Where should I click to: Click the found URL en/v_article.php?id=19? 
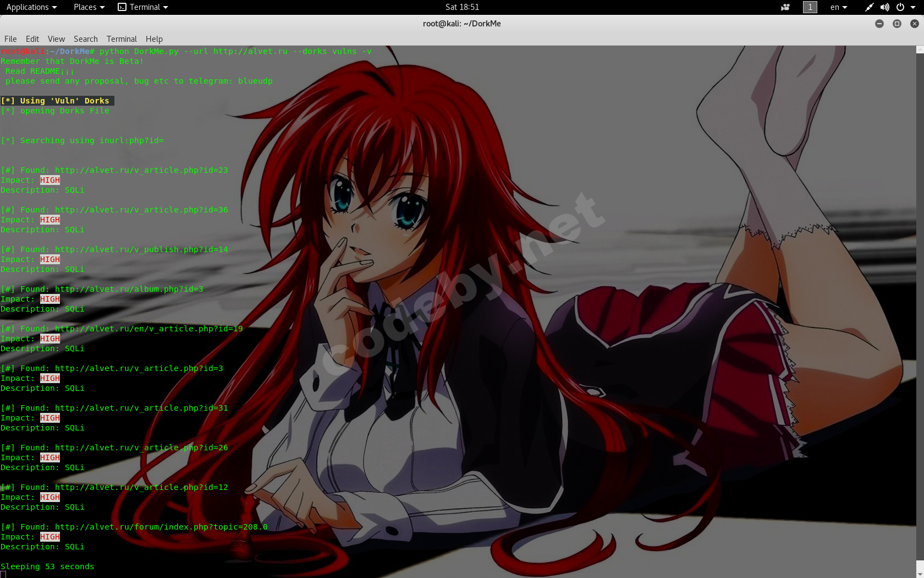pyautogui.click(x=149, y=329)
